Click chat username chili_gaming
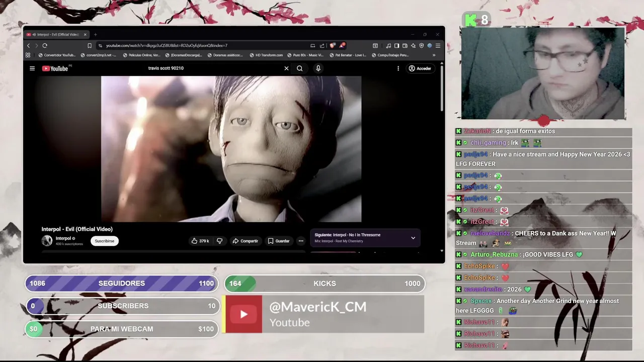This screenshot has height=362, width=644. (x=488, y=143)
